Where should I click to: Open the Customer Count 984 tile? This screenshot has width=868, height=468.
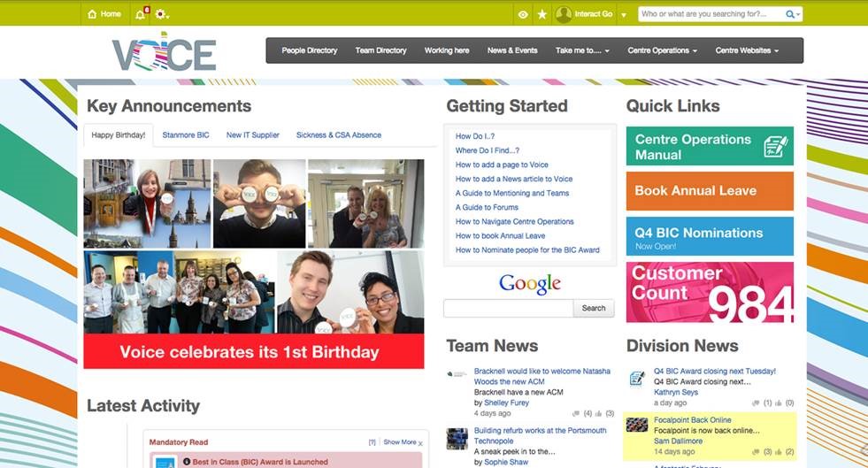point(710,292)
